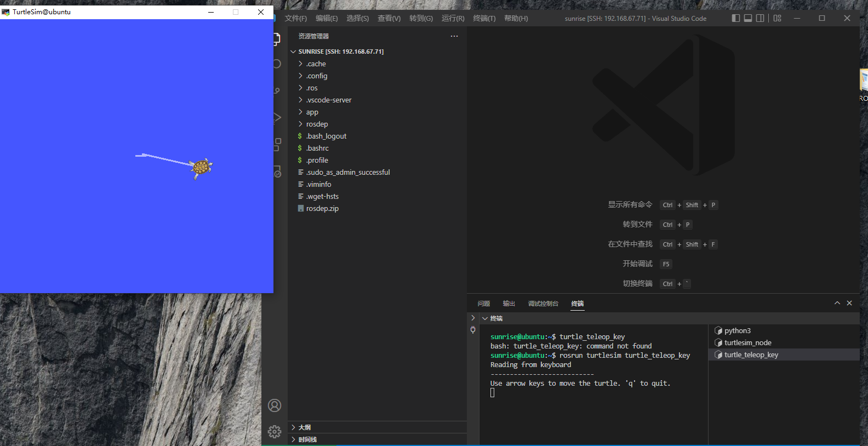
Task: Open the Extensions view icon
Action: [277, 144]
